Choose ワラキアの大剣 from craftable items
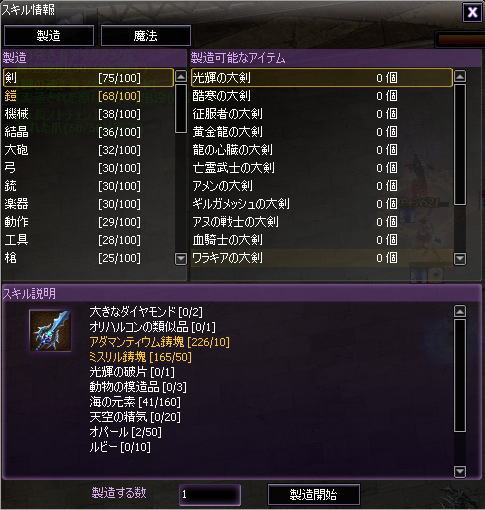 pyautogui.click(x=322, y=258)
